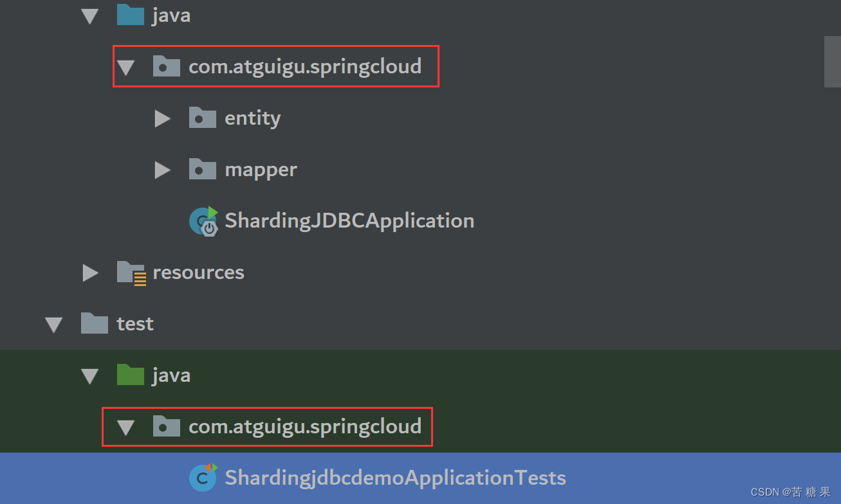Viewport: 841px width, 504px height.
Task: Click the blue main java source folder icon
Action: 131,15
